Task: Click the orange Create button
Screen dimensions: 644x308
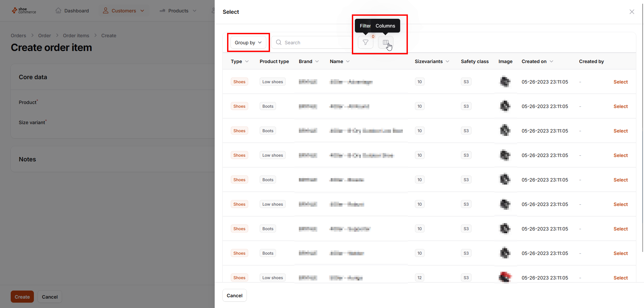Action: point(22,297)
